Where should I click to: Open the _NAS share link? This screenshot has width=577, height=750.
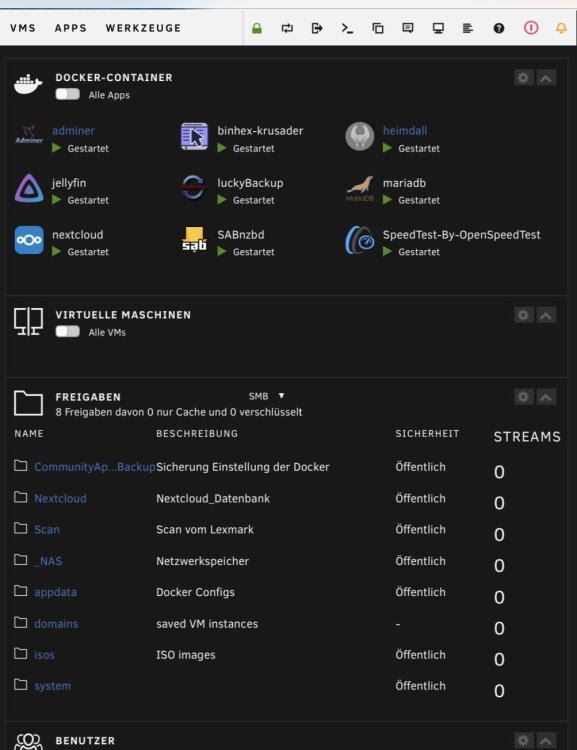[48, 561]
